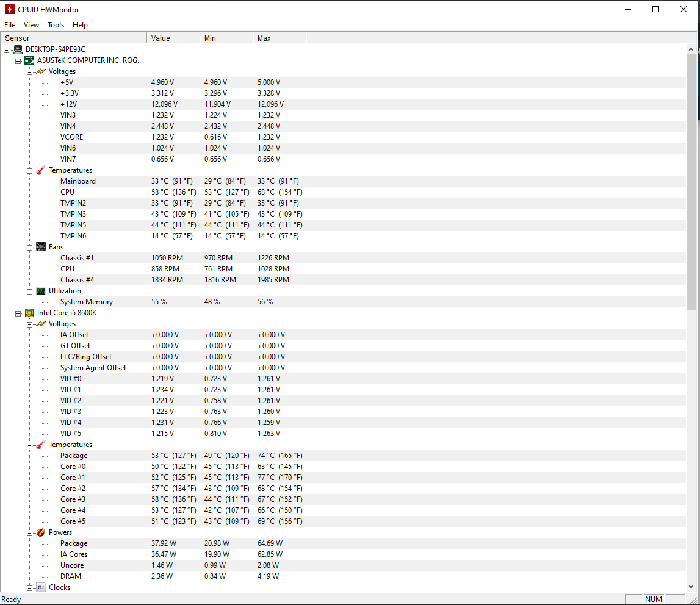700x605 pixels.
Task: Click the scrollbar up arrow
Action: (691, 49)
